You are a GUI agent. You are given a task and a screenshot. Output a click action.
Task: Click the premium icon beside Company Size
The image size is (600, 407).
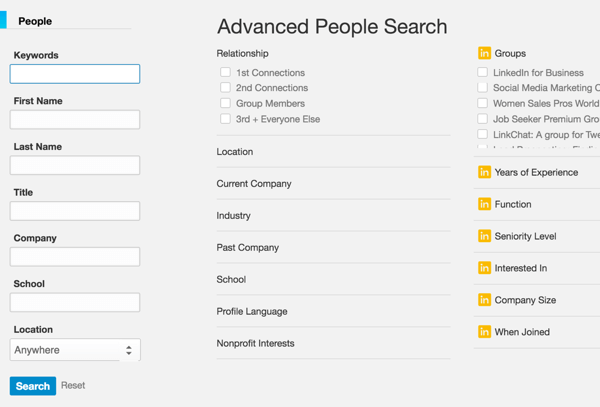point(484,300)
